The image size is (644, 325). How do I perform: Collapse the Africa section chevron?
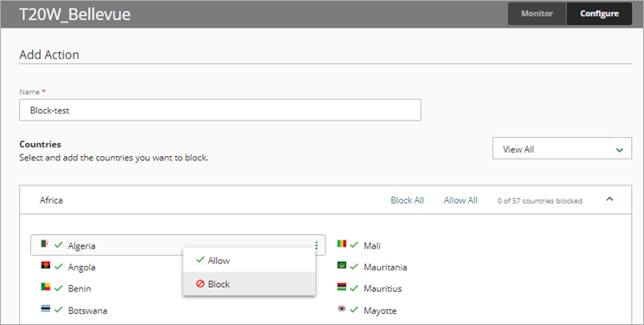coord(610,199)
